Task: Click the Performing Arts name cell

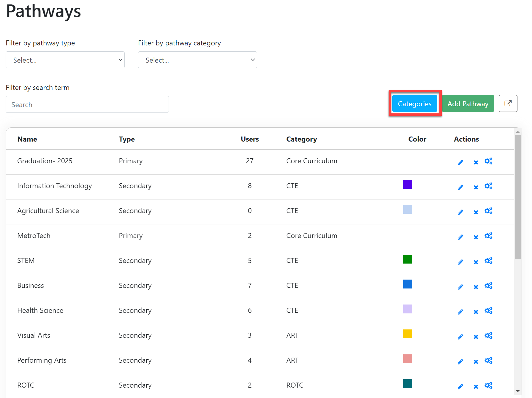Action: pos(42,360)
